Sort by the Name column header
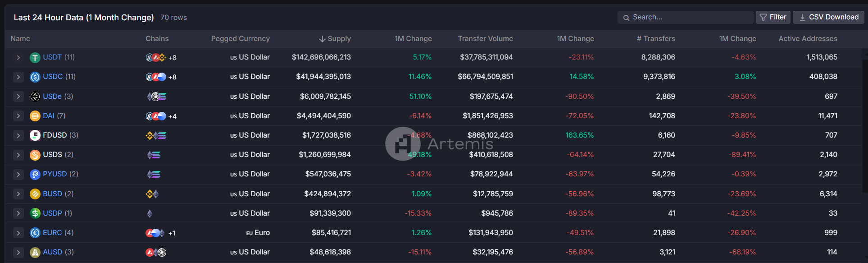 [x=20, y=39]
